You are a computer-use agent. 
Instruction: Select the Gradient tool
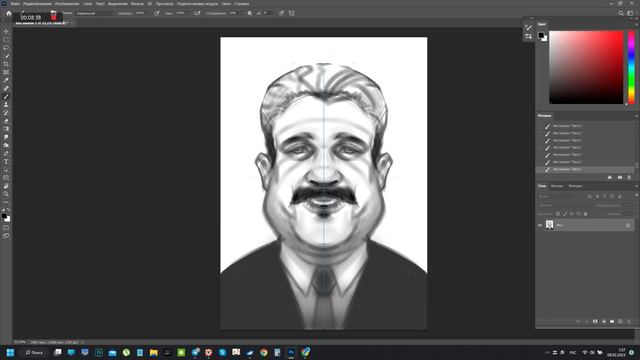coord(6,129)
